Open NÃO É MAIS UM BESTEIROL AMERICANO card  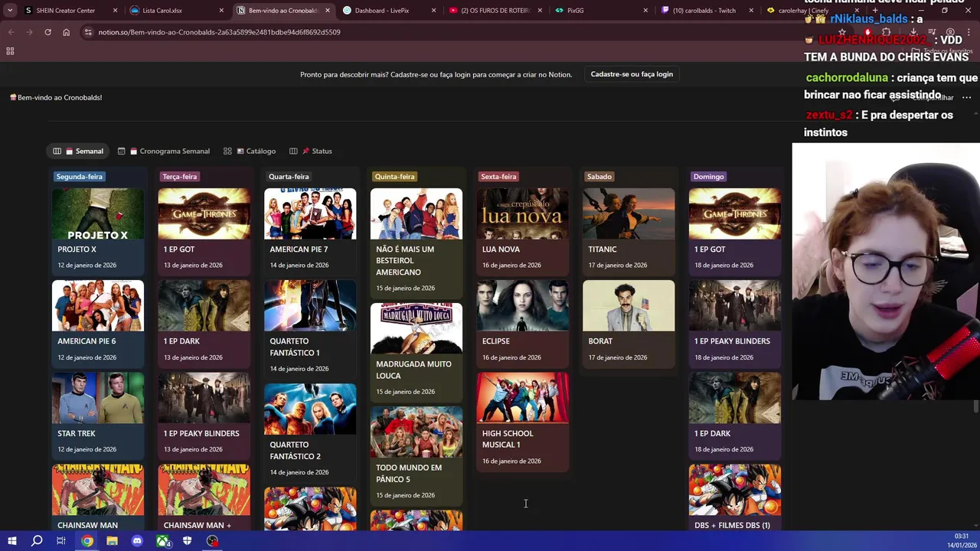pyautogui.click(x=416, y=243)
